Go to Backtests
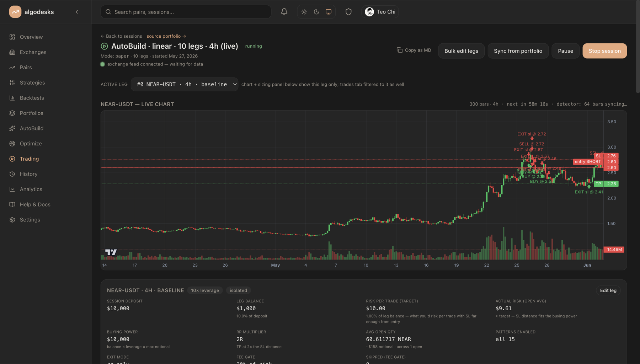The width and height of the screenshot is (640, 364). (32, 98)
